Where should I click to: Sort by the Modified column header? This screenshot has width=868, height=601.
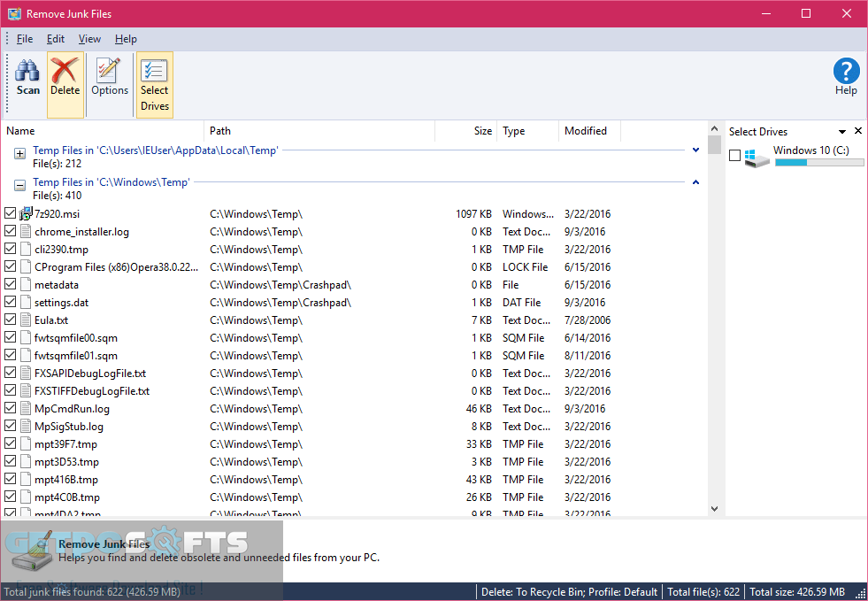(589, 131)
